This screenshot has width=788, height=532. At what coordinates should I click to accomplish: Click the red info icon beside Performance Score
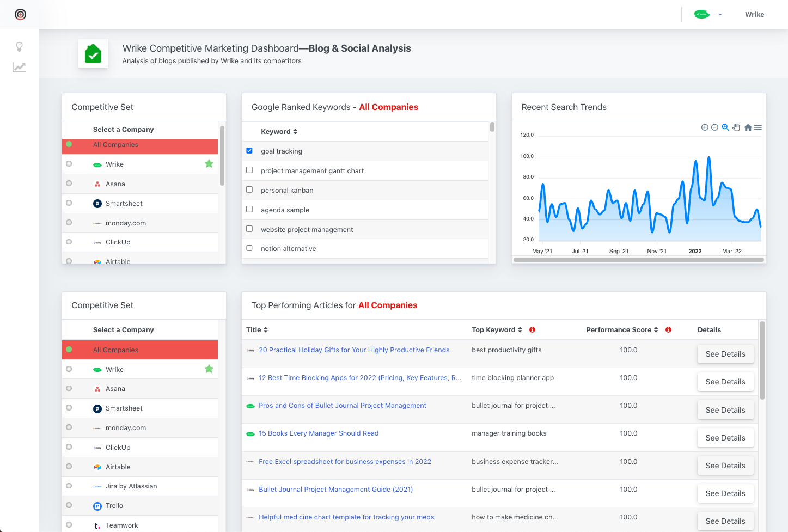click(x=668, y=330)
